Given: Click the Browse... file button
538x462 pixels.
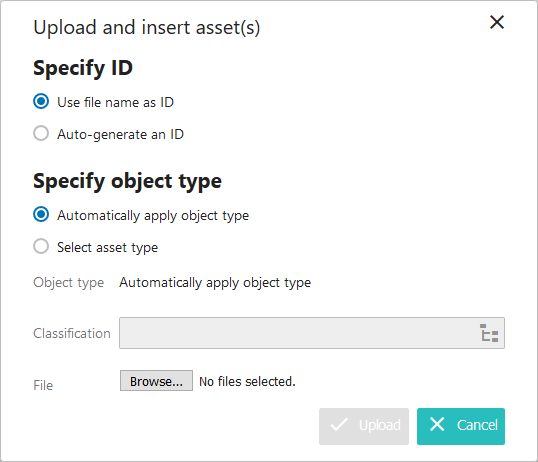Looking at the screenshot, I should coord(156,381).
